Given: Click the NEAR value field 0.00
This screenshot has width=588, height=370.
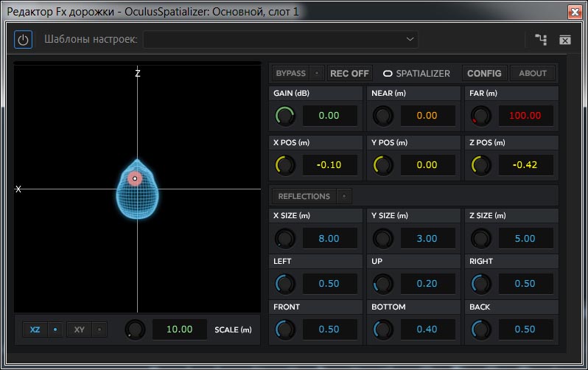Looking at the screenshot, I should pyautogui.click(x=427, y=116).
